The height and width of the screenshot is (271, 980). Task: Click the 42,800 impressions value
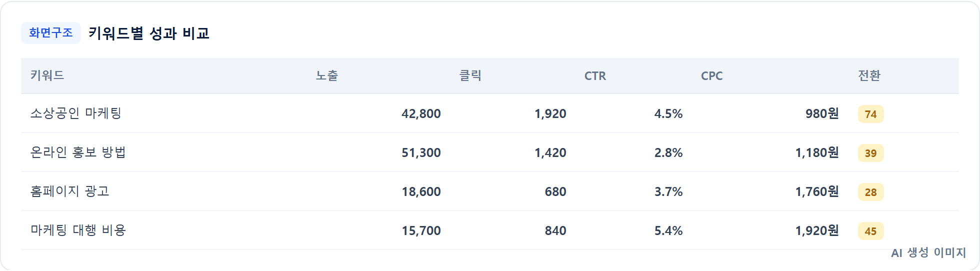[x=421, y=114]
